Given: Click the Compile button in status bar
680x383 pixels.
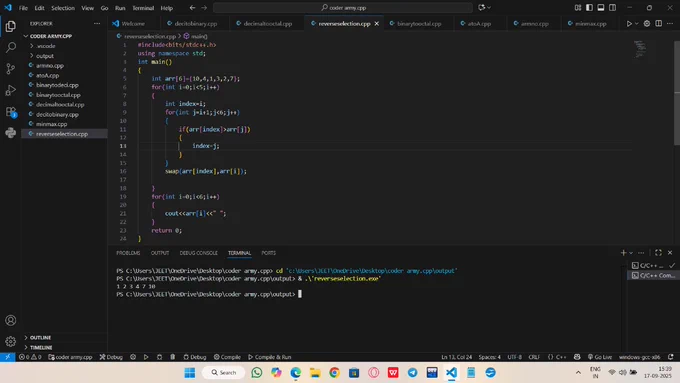Looking at the screenshot, I should pos(227,357).
